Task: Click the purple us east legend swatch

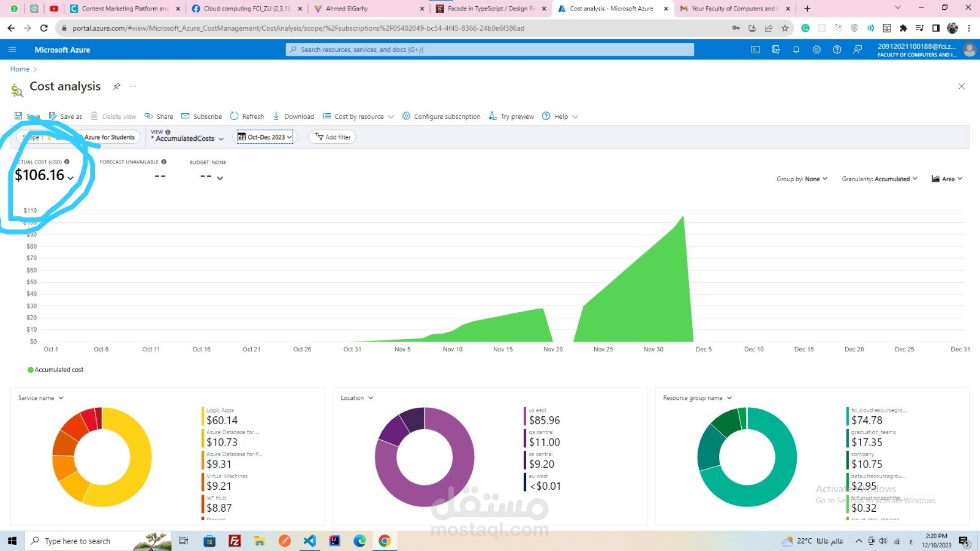Action: coord(525,416)
